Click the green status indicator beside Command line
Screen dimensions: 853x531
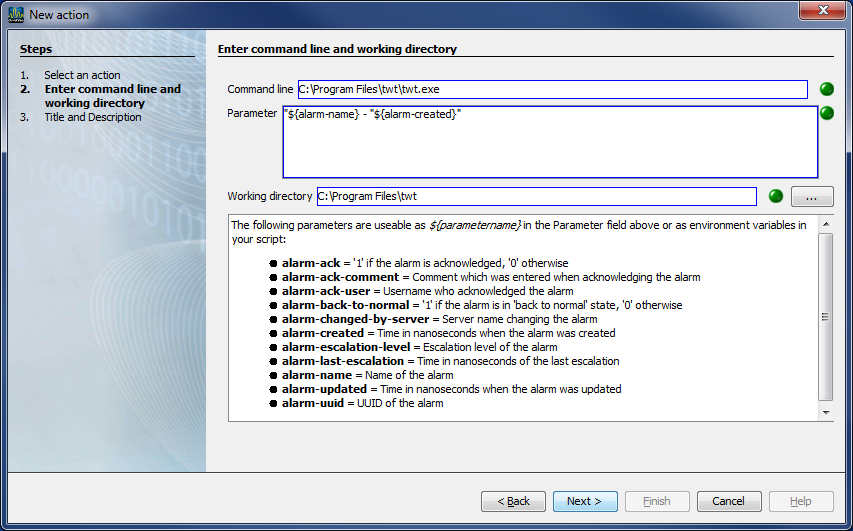pyautogui.click(x=826, y=89)
